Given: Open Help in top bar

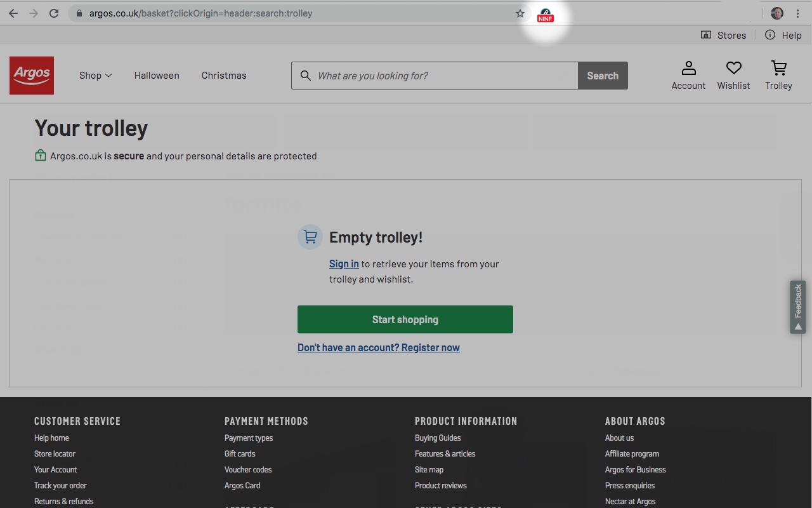Looking at the screenshot, I should point(783,35).
